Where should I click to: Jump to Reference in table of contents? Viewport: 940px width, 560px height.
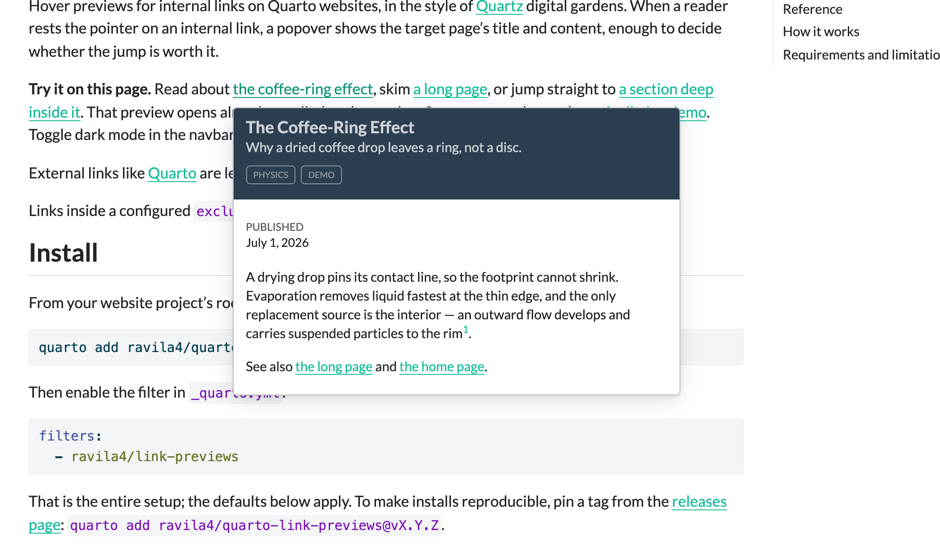pos(812,9)
